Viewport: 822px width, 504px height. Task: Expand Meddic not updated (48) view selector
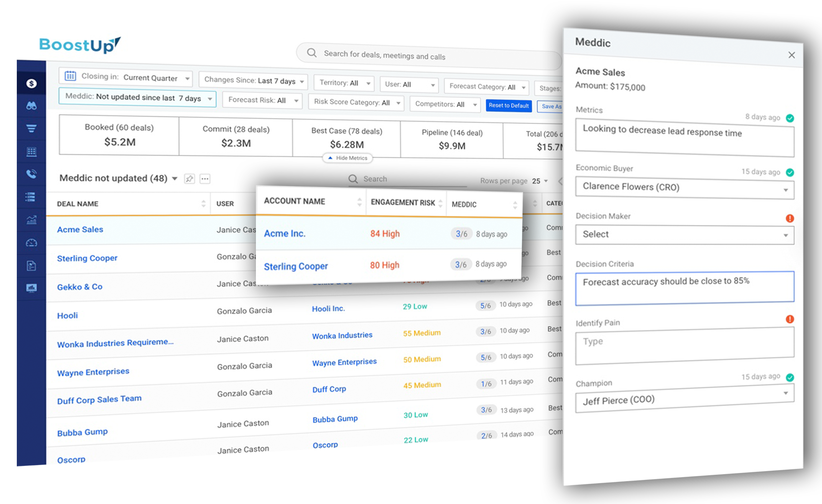coord(119,178)
